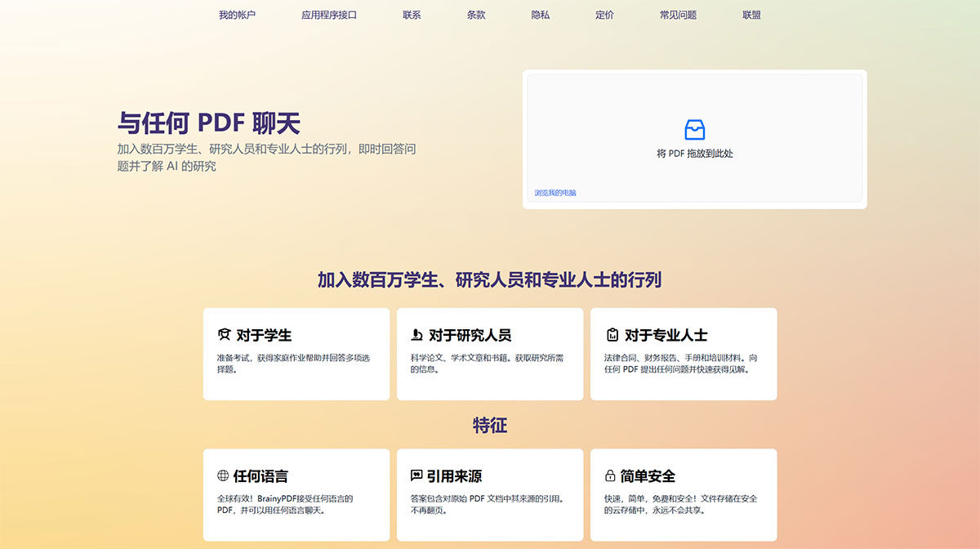This screenshot has height=549, width=980.
Task: Open the 条款 page
Action: click(476, 14)
